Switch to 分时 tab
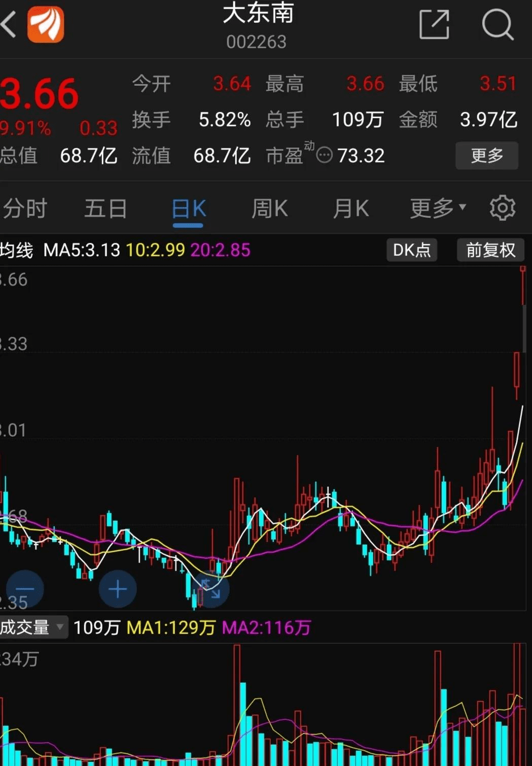532x766 pixels. [25, 208]
